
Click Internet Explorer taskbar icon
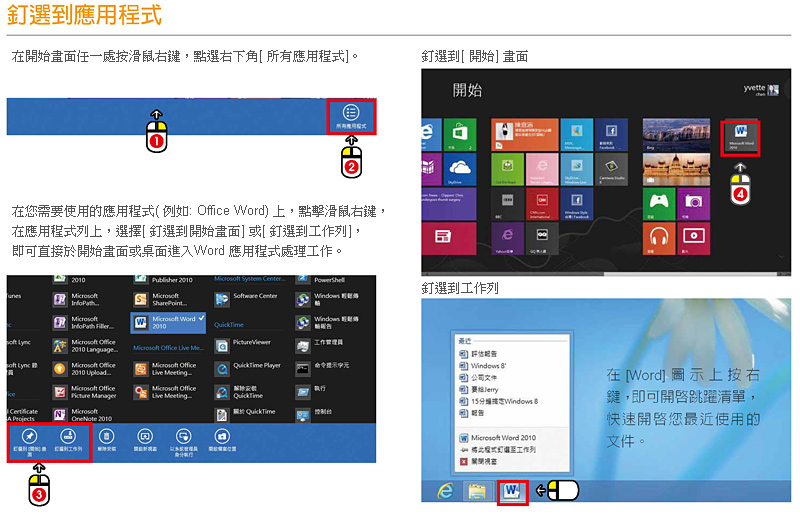pos(445,491)
